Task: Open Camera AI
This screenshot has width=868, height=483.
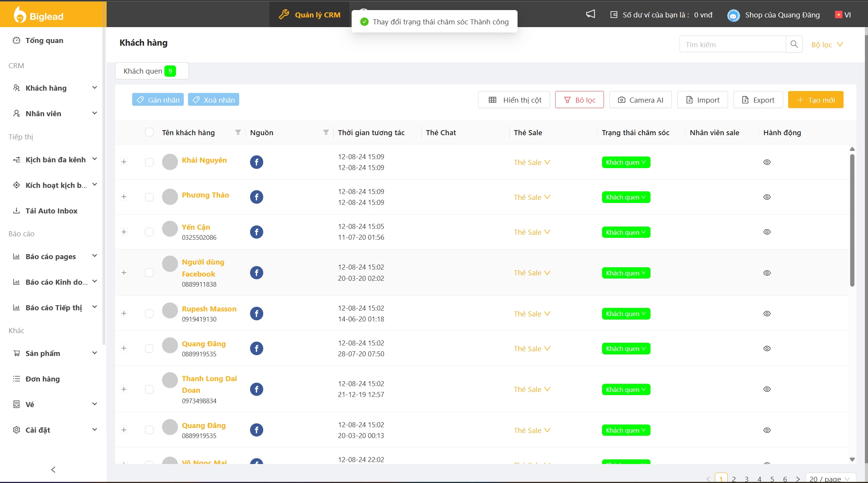Action: (640, 100)
